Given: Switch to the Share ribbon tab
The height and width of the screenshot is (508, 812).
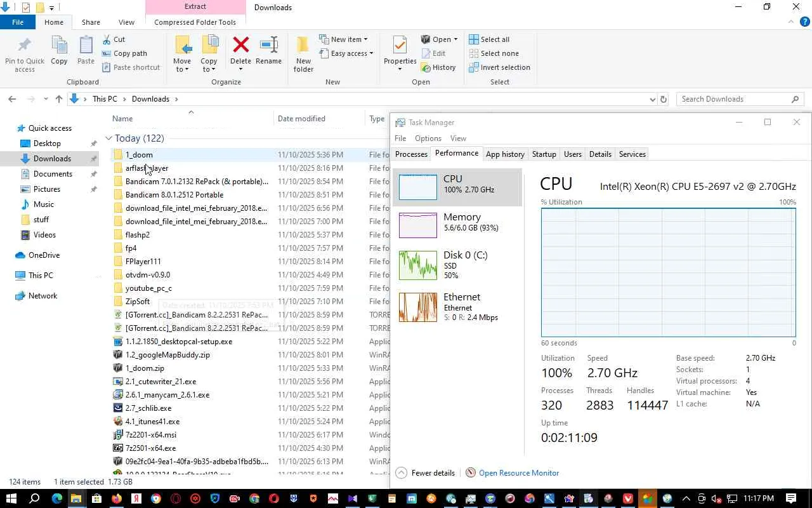Looking at the screenshot, I should coord(91,22).
